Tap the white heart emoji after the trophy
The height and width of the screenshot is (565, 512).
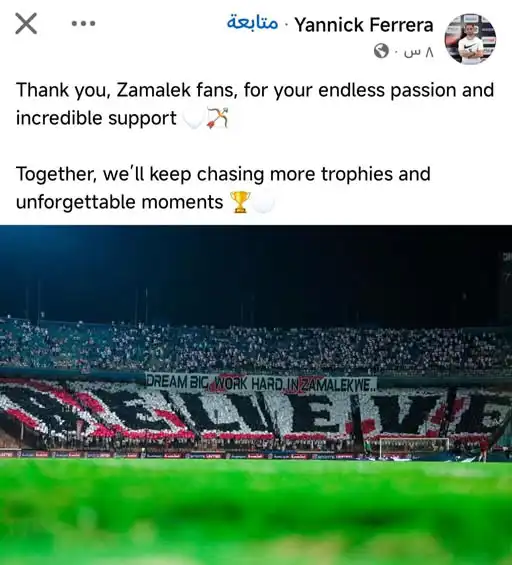coord(263,202)
